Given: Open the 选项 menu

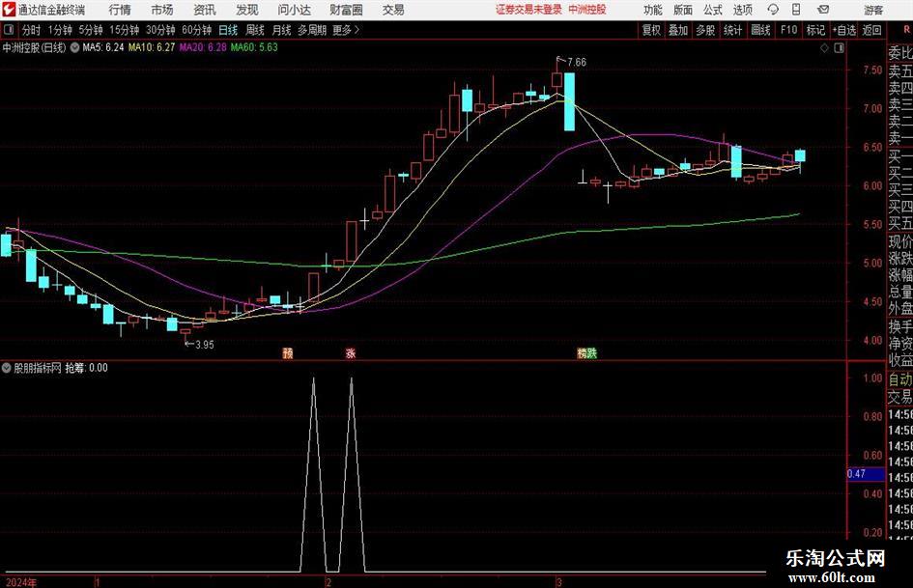Looking at the screenshot, I should coord(742,10).
